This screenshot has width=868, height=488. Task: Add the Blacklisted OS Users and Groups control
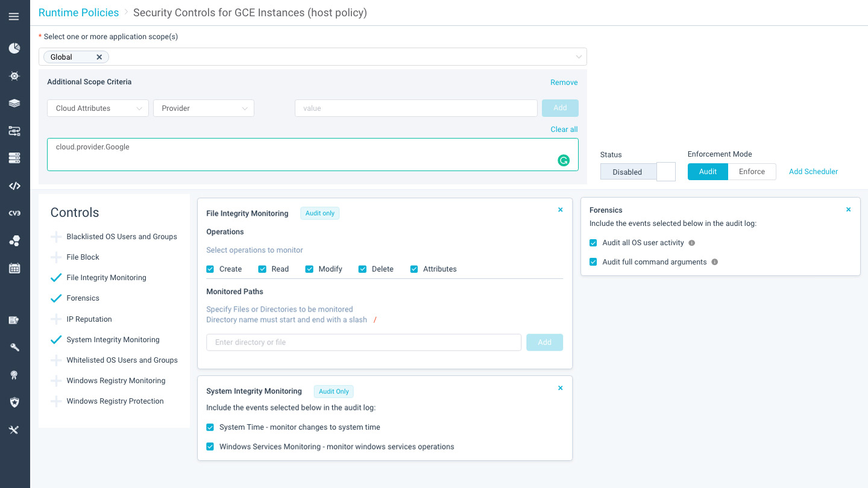pyautogui.click(x=56, y=237)
